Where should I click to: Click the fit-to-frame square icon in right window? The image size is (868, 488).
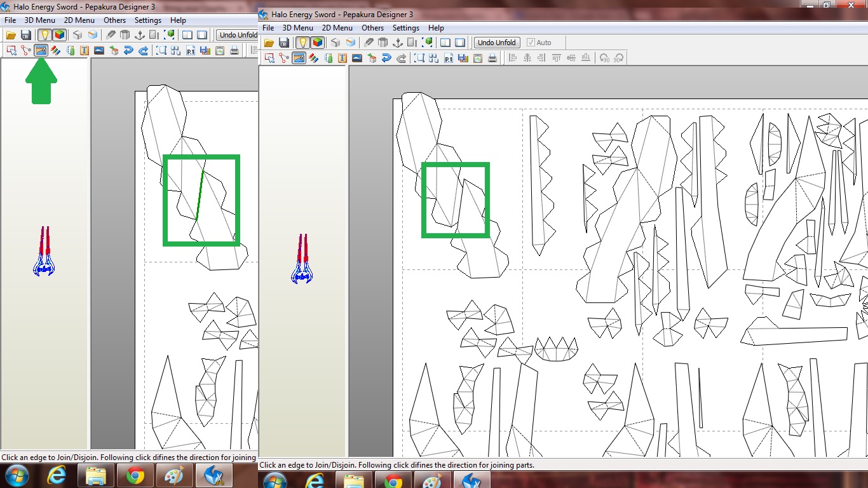click(x=419, y=58)
